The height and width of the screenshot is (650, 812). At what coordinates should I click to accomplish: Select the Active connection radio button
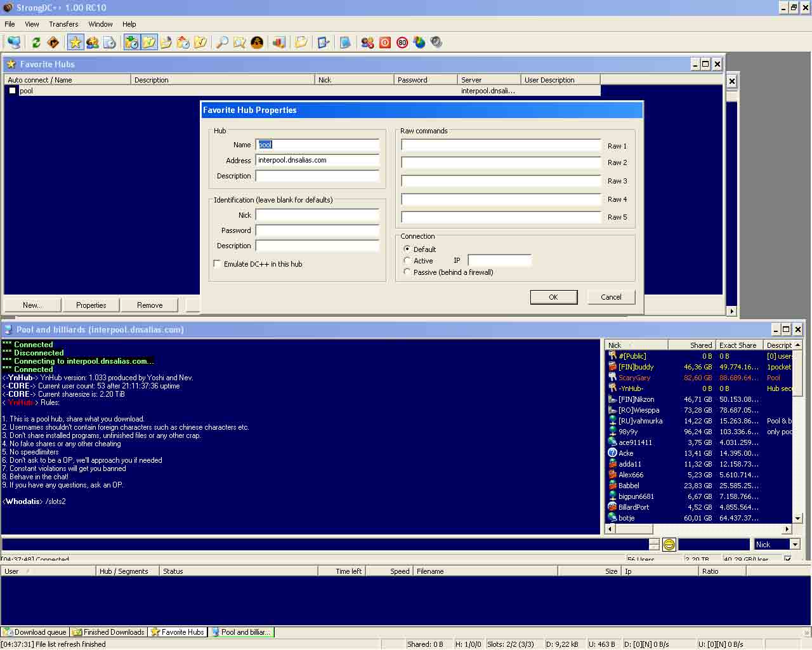pos(407,261)
